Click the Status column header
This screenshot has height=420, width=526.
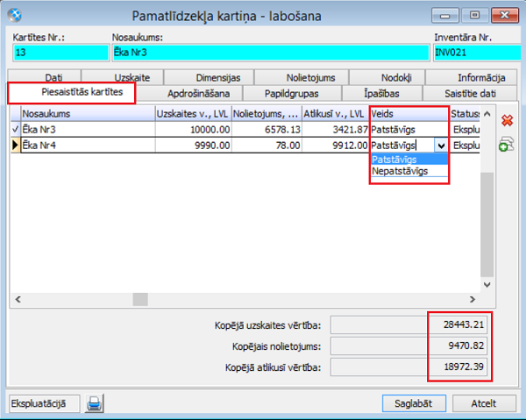(465, 114)
